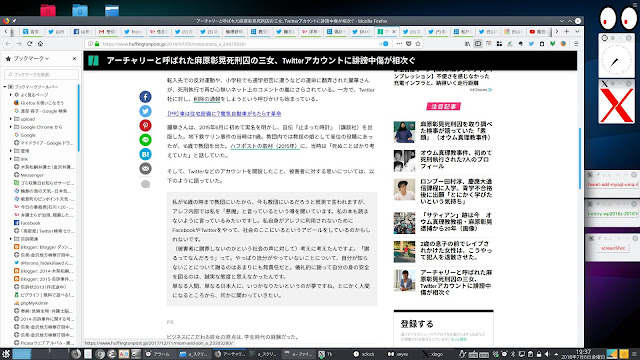The image size is (640, 360).
Task: Share the article via LINE
Action: point(145,140)
